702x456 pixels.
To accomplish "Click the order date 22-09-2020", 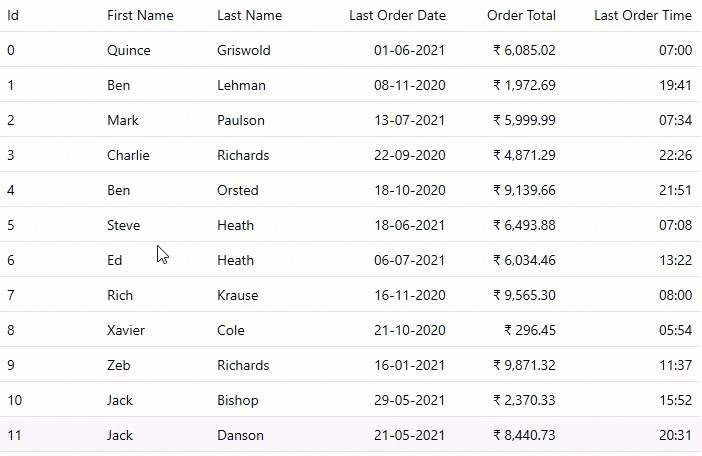I will click(x=409, y=155).
